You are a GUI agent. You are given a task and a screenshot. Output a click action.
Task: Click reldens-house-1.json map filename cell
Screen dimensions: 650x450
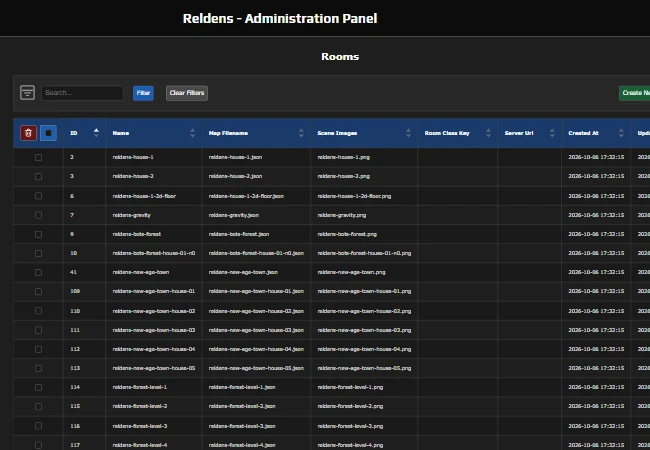point(256,157)
